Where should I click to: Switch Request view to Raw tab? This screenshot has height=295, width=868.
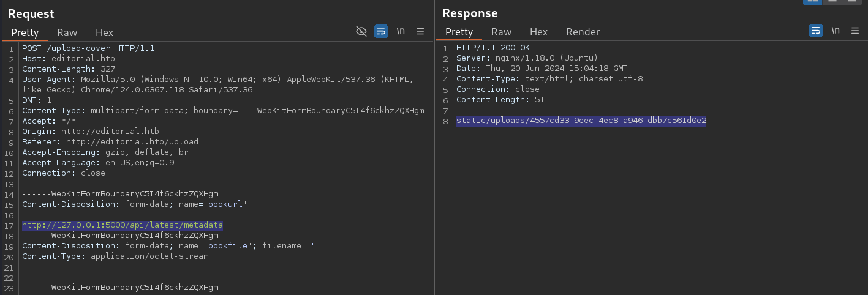[x=67, y=32]
